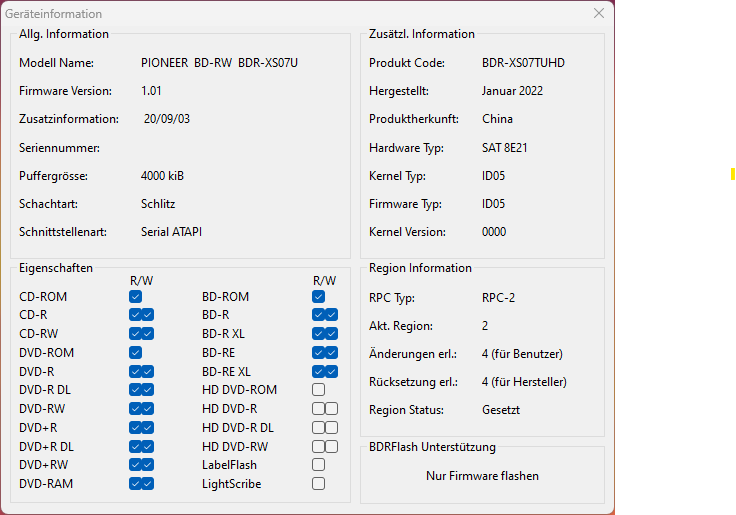Toggle the HD DVD-ROM read checkbox

pos(318,390)
